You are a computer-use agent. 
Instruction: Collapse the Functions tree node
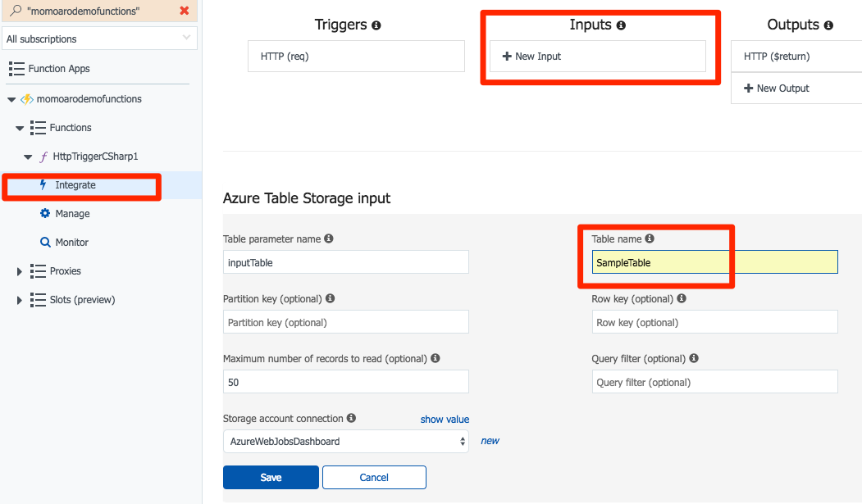(20, 127)
